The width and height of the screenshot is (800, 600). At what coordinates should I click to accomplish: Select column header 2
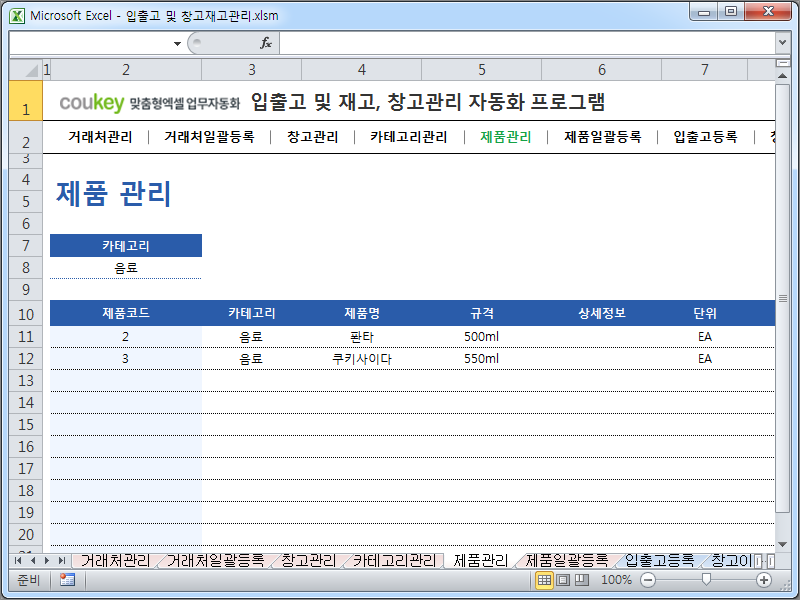[x=126, y=70]
